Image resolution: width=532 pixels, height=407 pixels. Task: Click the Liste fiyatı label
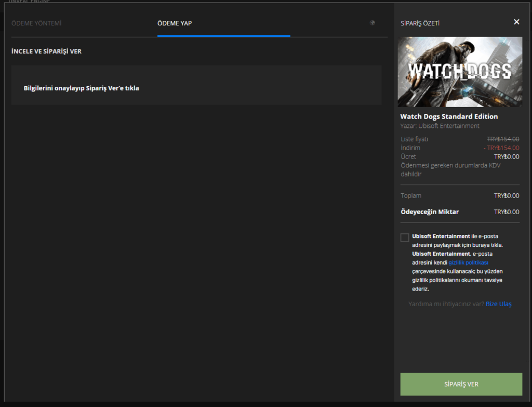(414, 139)
